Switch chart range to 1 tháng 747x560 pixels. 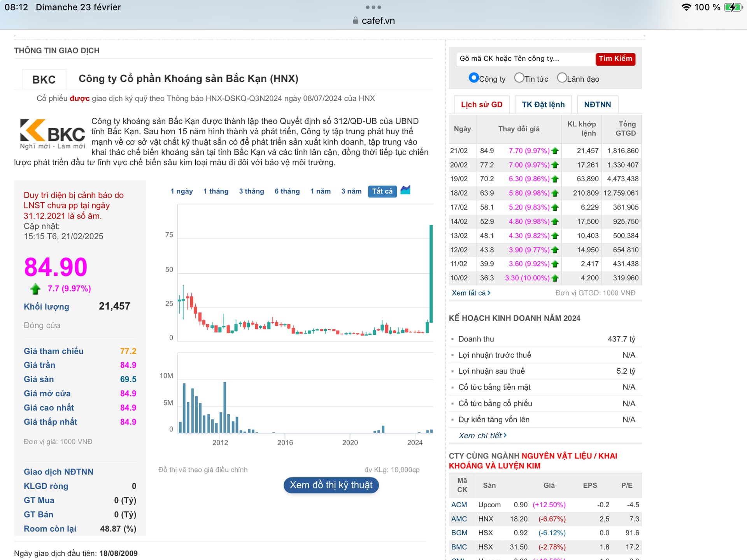click(216, 191)
